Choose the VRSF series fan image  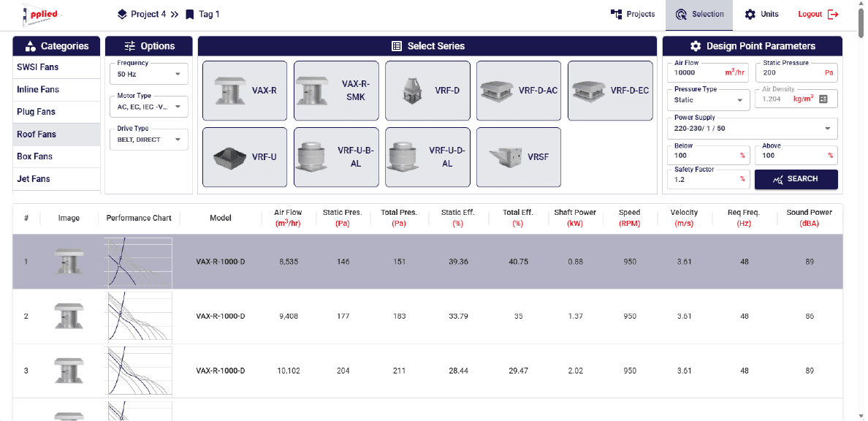pos(506,157)
